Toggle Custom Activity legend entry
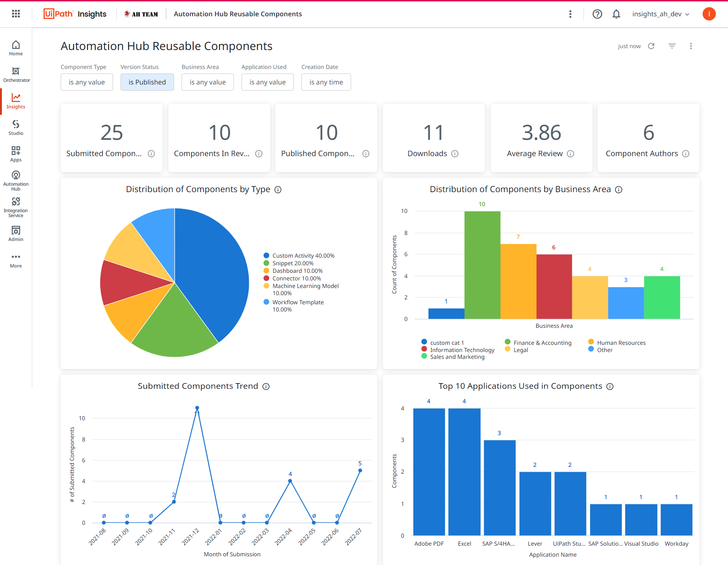728x565 pixels. pyautogui.click(x=299, y=256)
